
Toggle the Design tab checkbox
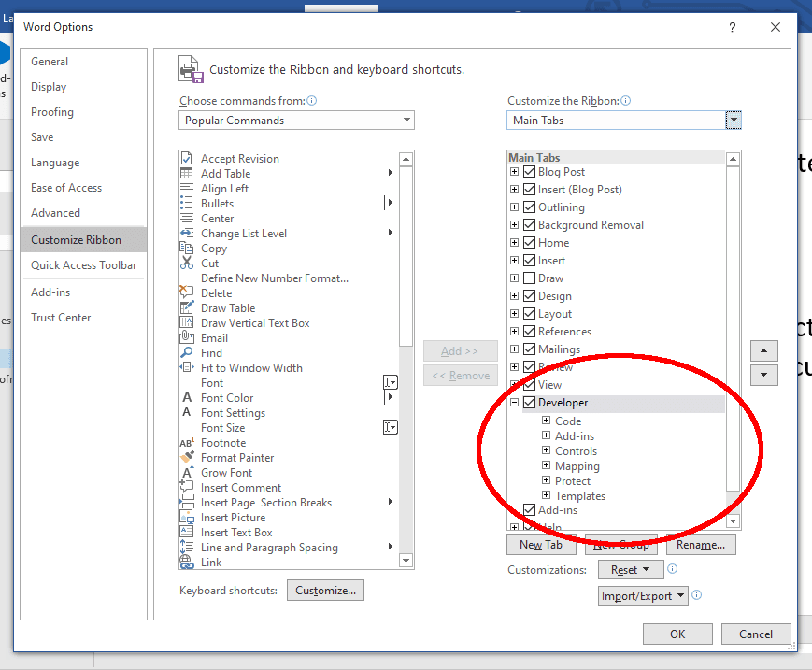[x=529, y=295]
